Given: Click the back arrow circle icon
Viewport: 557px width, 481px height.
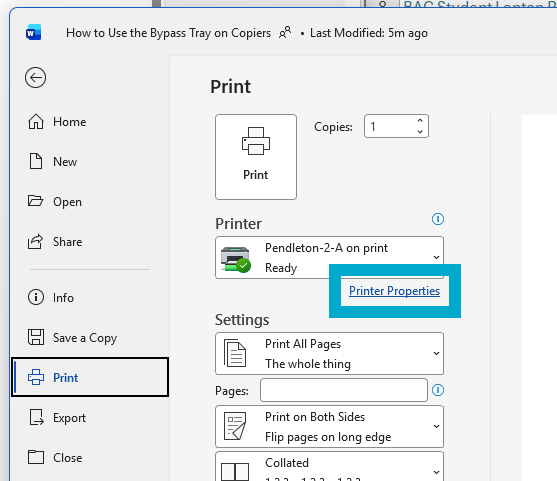Looking at the screenshot, I should click(x=36, y=77).
